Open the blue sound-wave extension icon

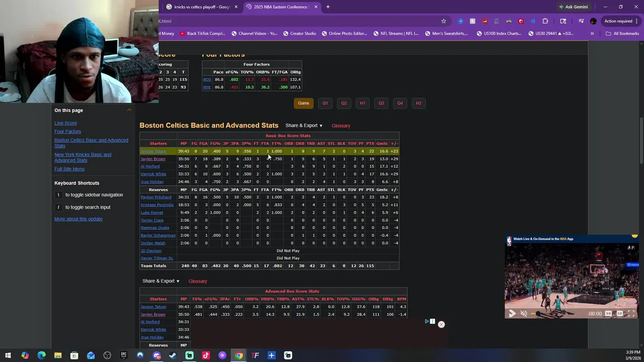[533, 21]
